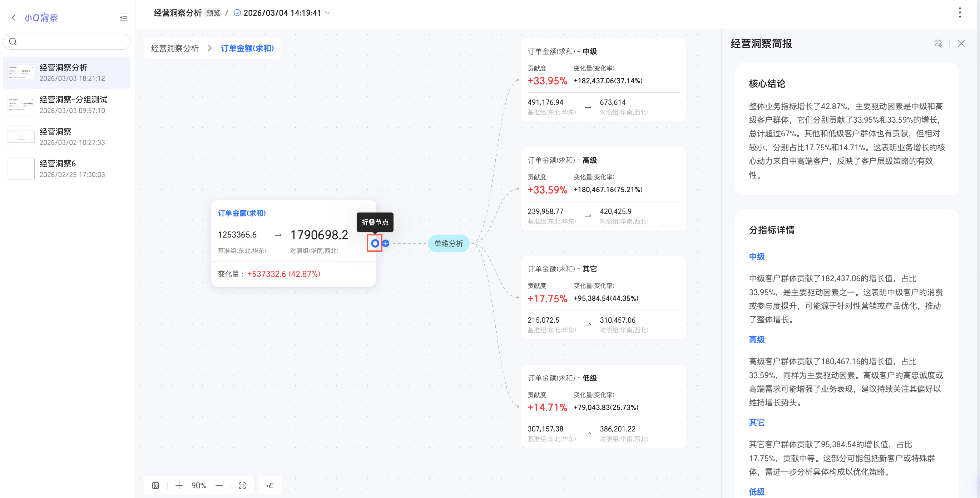Click the back arrow beside 小Q洞察
This screenshot has width=980, height=498.
[x=14, y=18]
